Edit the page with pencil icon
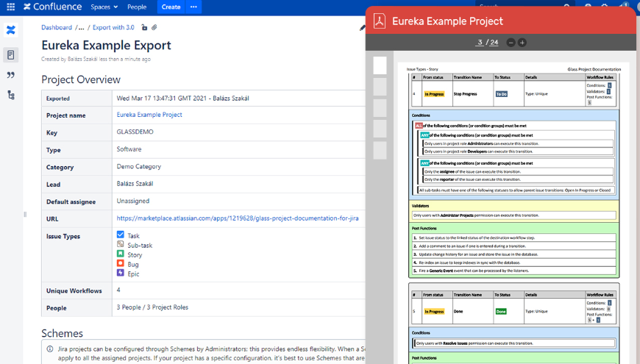 click(x=362, y=28)
